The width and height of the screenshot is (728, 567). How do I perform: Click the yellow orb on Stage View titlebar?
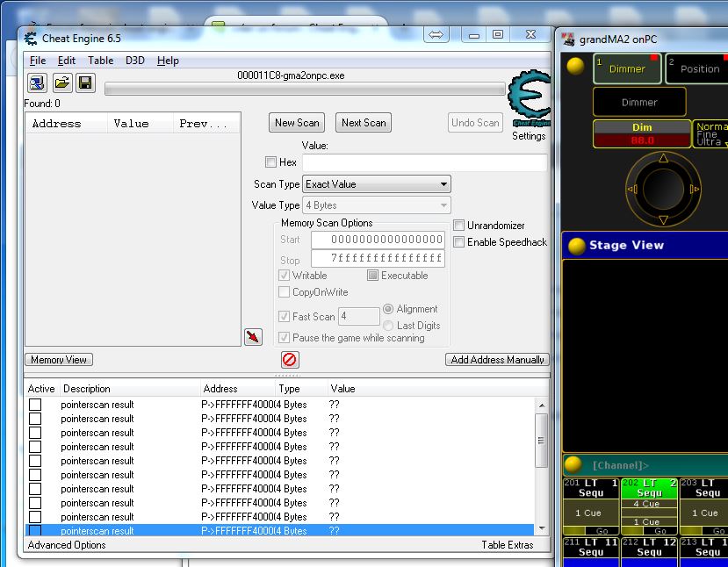pos(578,246)
